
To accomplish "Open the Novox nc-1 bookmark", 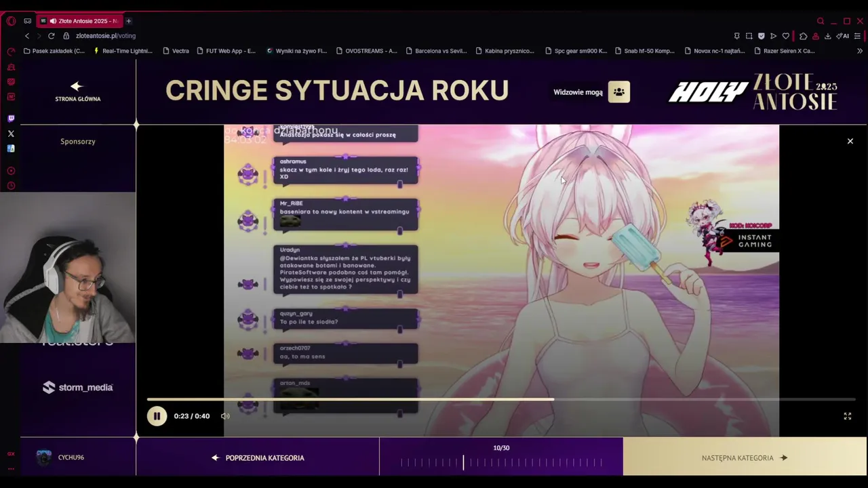I will [715, 51].
